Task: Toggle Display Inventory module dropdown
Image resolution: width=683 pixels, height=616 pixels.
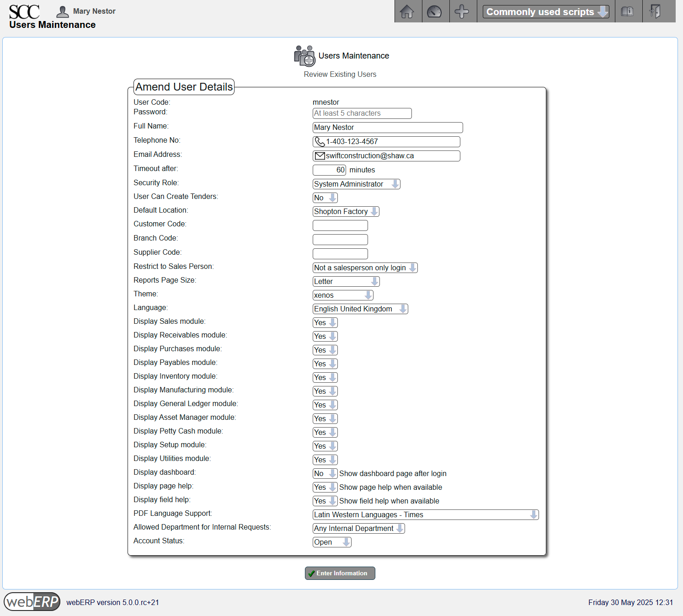Action: coord(325,377)
